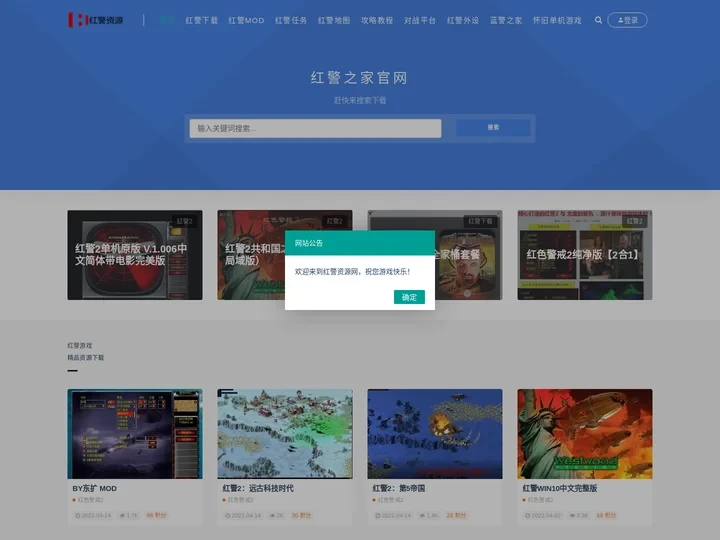This screenshot has height=540, width=720.
Task: Open the 红警MOD menu item
Action: [x=246, y=20]
